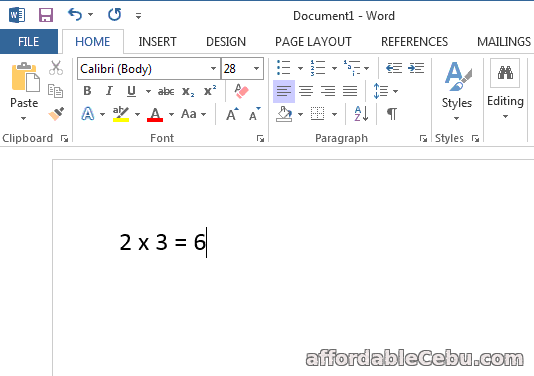This screenshot has height=376, width=534.
Task: Open the Undo history dropdown arrow
Action: [x=91, y=15]
